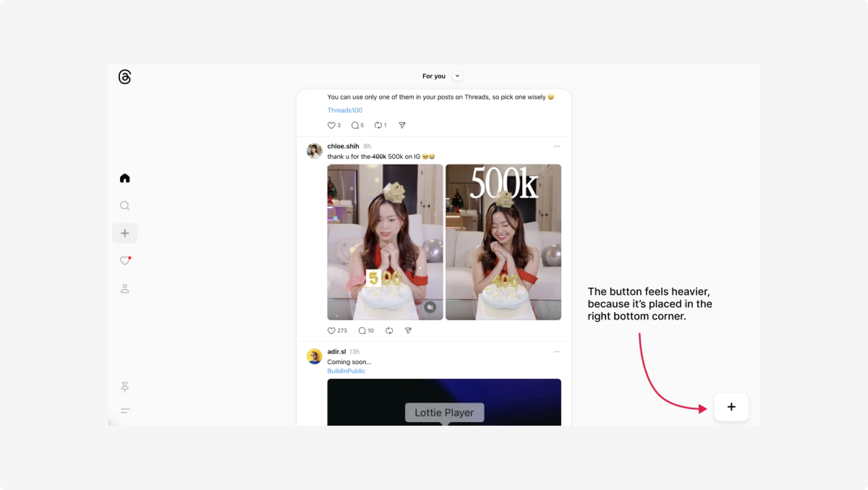Open more options on chloe.shih post
The height and width of the screenshot is (490, 868).
point(556,146)
